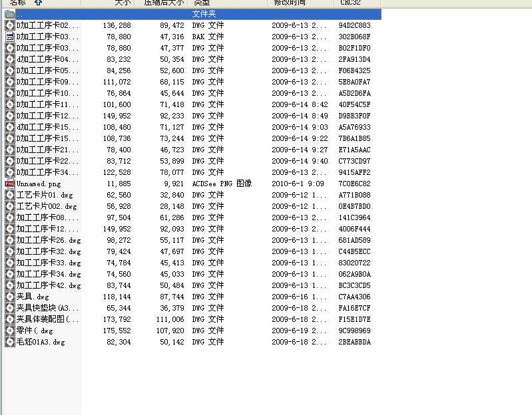Click size value 136,288
The width and height of the screenshot is (532, 415).
coord(117,25)
